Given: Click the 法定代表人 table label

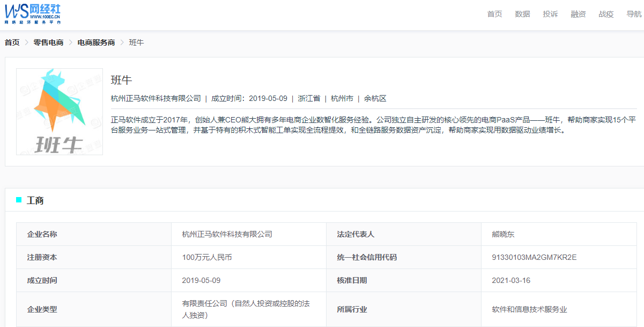Looking at the screenshot, I should point(356,234).
